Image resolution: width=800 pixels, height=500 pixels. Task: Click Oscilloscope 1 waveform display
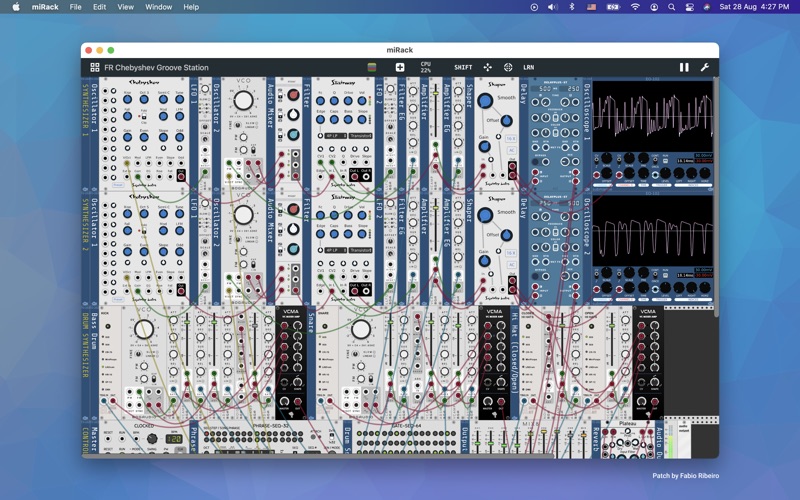tap(653, 116)
